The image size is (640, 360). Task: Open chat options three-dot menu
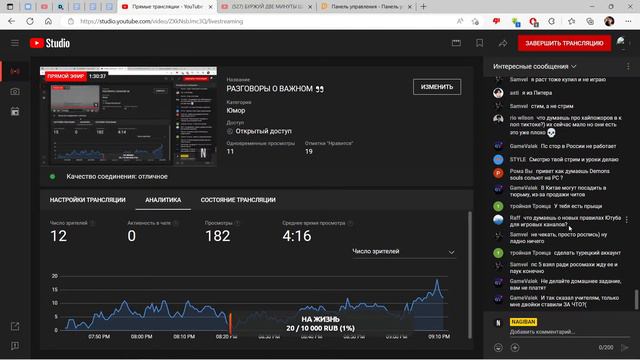[628, 66]
